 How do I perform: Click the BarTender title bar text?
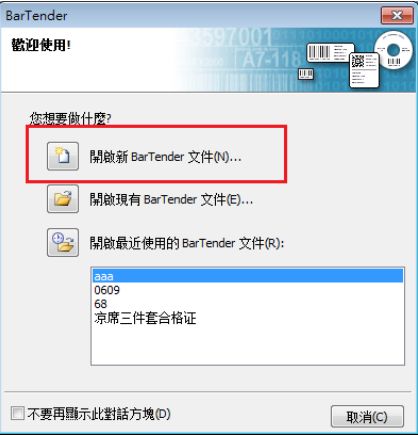click(x=36, y=16)
